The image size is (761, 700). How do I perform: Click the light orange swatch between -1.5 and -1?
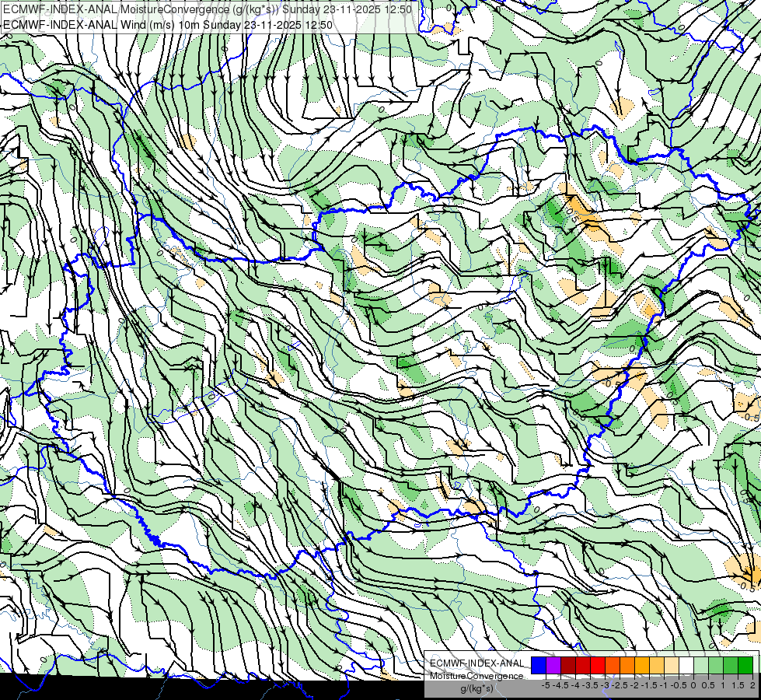[657, 666]
